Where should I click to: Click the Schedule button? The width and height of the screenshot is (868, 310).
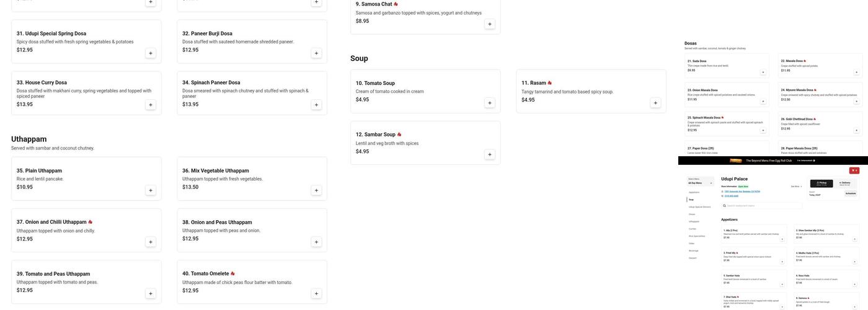click(x=850, y=193)
